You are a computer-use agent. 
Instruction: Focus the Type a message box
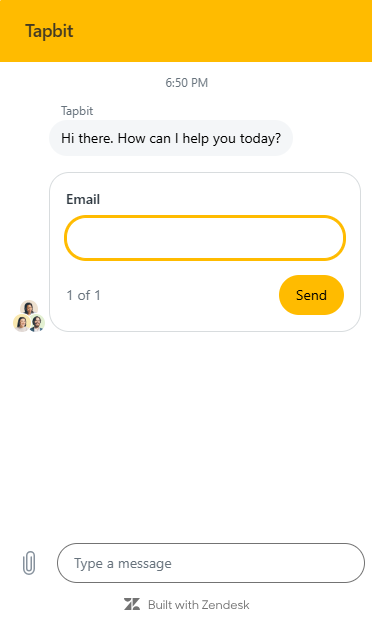pos(210,563)
